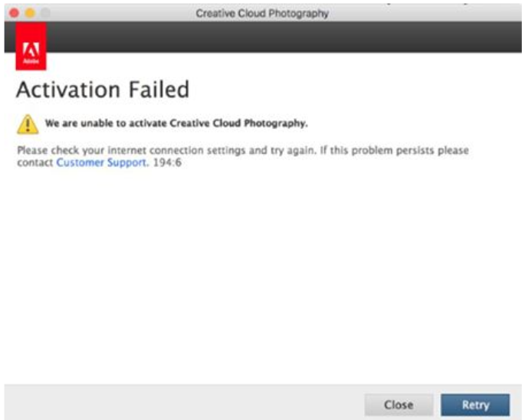Click the gray footer bar left of Close

184,403
